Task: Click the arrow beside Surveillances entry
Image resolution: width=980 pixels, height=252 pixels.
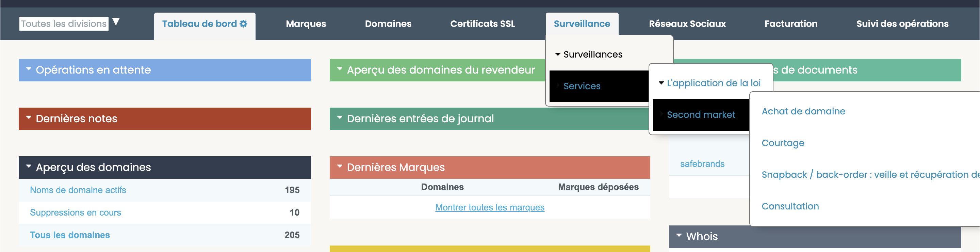Action: pyautogui.click(x=558, y=54)
